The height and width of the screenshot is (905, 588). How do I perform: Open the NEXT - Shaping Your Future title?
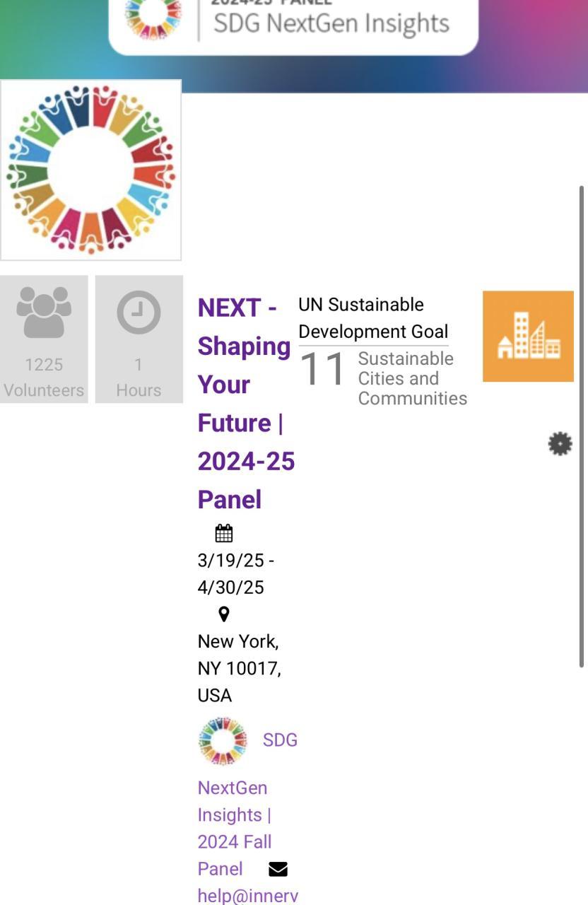click(x=245, y=403)
